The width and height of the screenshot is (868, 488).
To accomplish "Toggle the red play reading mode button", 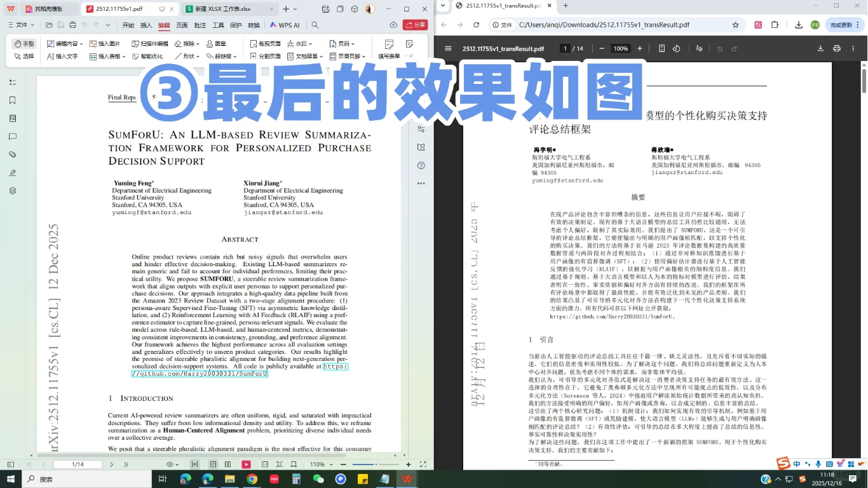I will [245, 464].
